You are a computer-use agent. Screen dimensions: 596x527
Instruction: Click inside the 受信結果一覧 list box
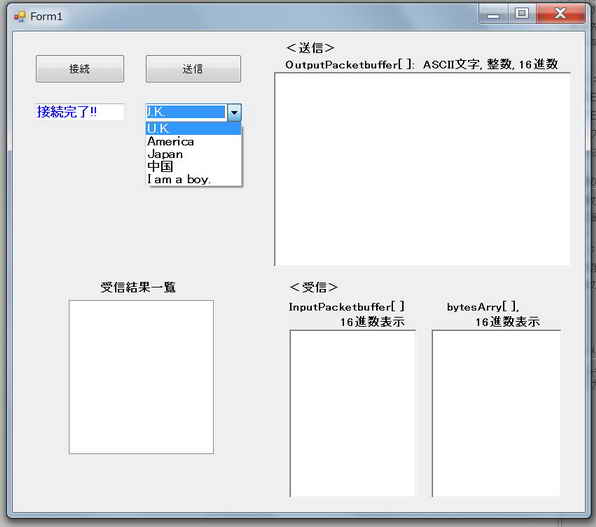(x=141, y=377)
